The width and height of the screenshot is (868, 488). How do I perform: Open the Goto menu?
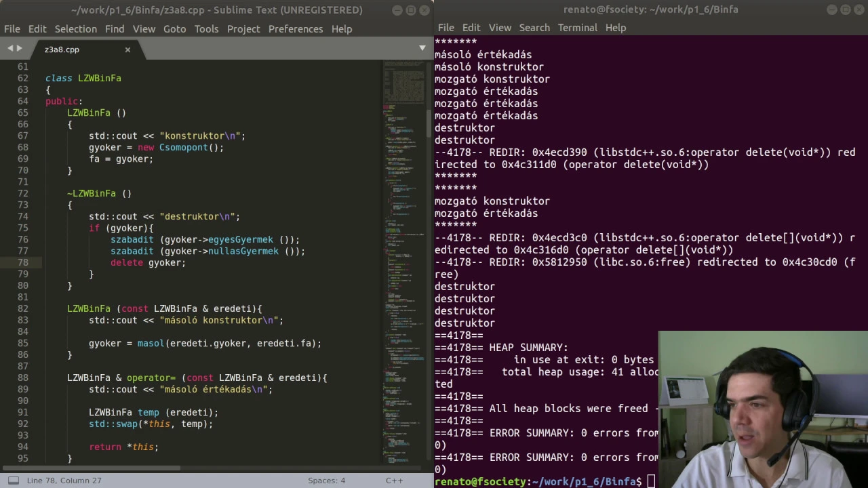click(174, 29)
